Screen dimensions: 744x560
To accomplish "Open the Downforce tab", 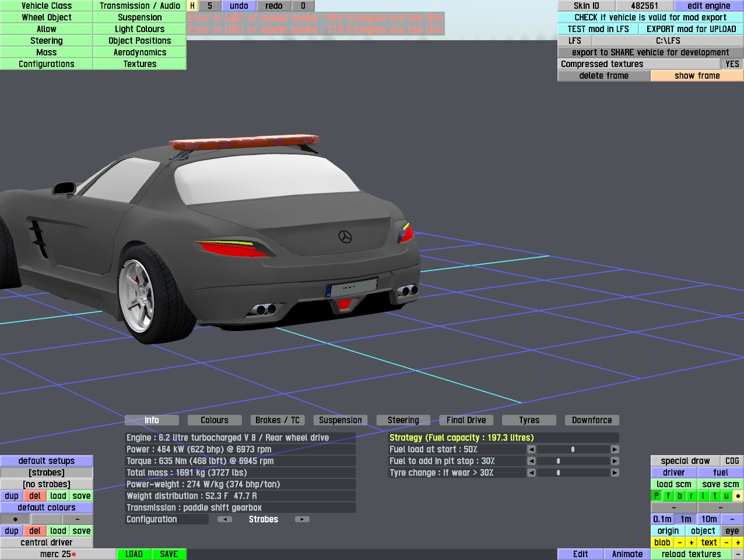I will (592, 420).
